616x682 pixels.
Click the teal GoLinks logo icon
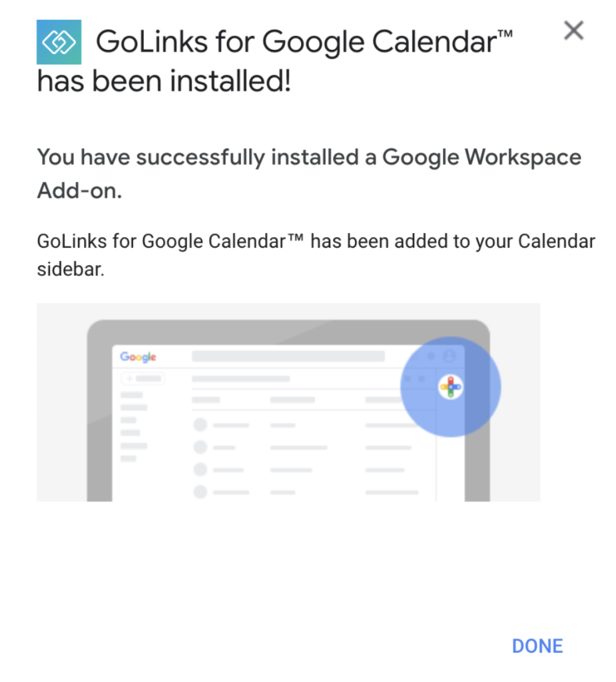pyautogui.click(x=59, y=41)
